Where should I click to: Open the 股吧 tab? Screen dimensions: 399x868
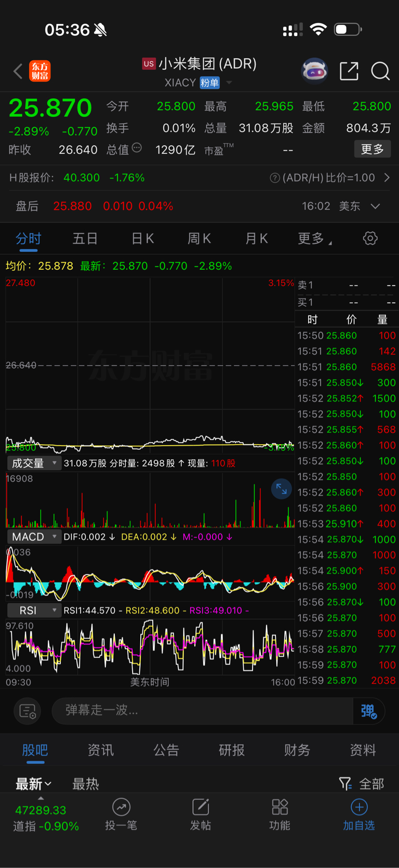[35, 750]
